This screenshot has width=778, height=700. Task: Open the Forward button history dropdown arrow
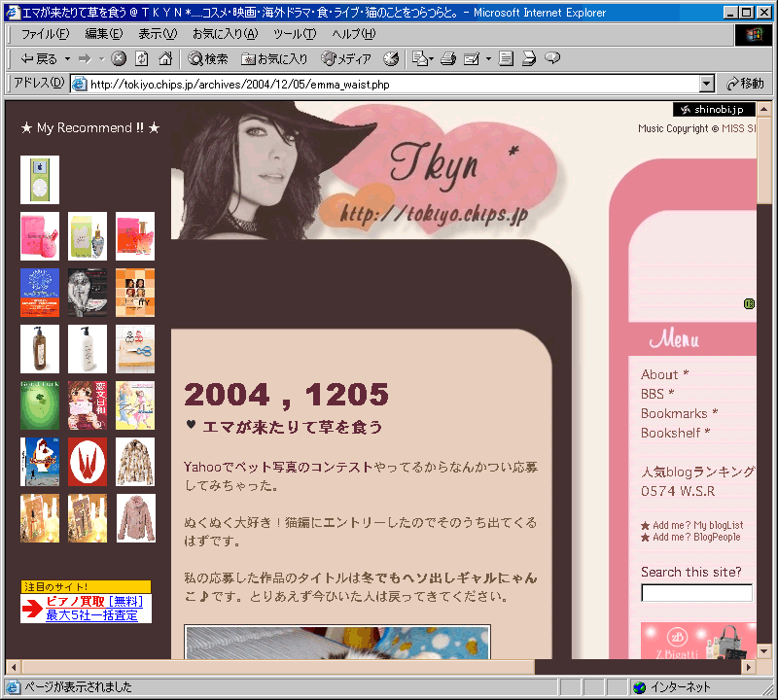coord(102,59)
